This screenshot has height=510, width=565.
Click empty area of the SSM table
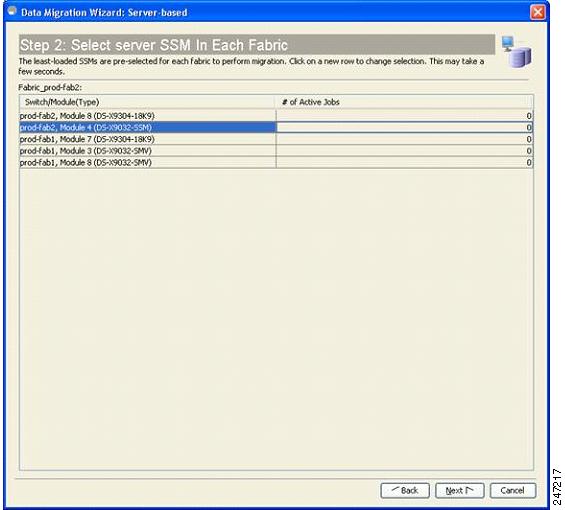[276, 319]
